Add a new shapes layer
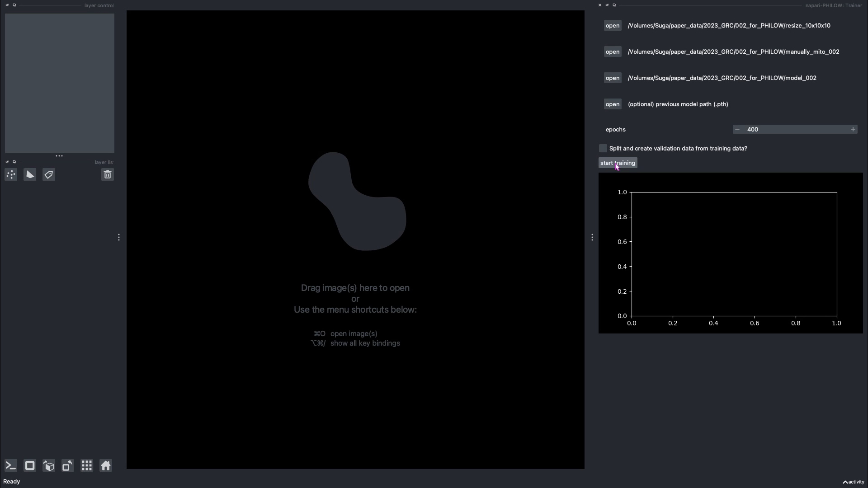868x488 pixels. point(30,175)
